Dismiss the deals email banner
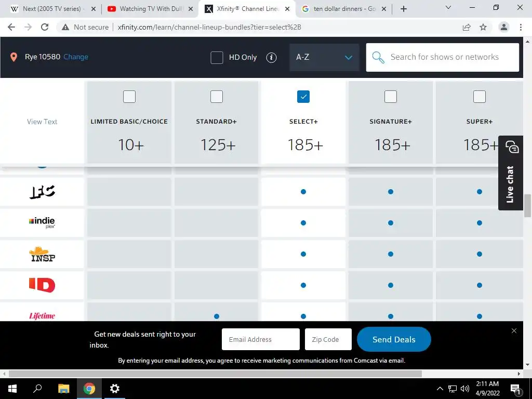532x399 pixels. coord(514,331)
